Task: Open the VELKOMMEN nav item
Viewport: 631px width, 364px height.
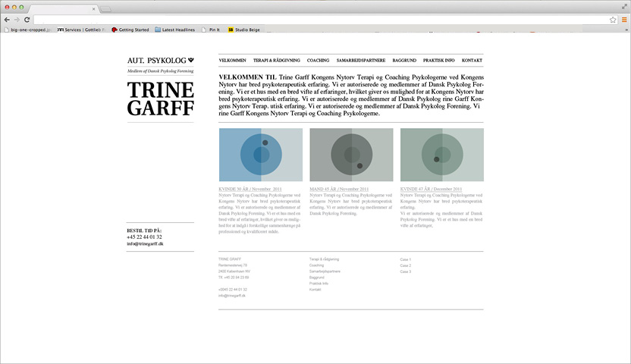Action: 232,61
